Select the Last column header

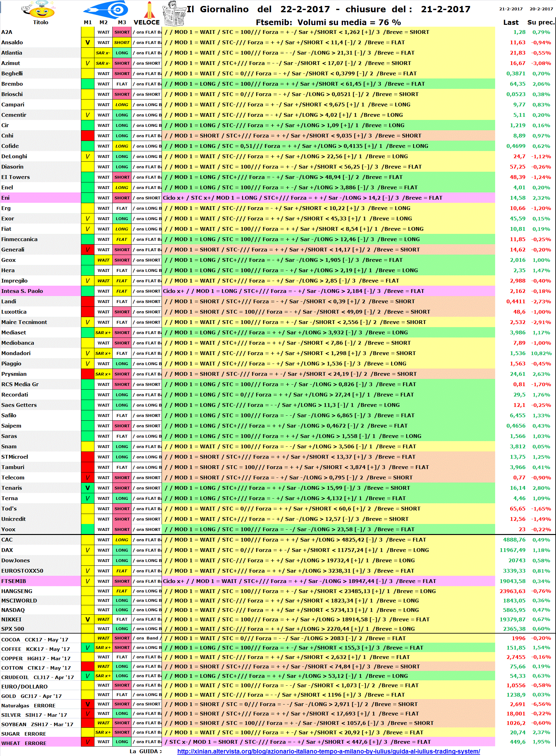tap(511, 22)
